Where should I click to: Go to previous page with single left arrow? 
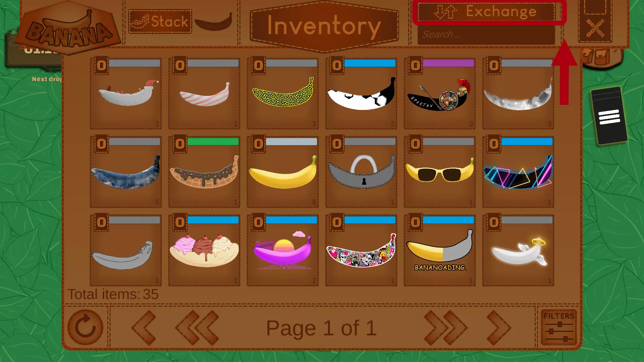click(144, 327)
